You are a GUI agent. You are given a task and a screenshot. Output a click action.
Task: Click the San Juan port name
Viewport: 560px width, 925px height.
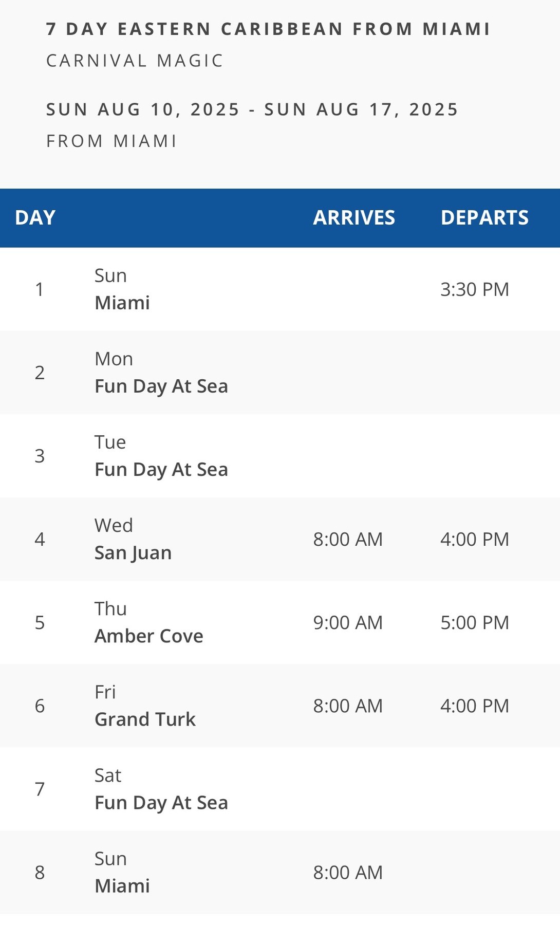pyautogui.click(x=133, y=553)
